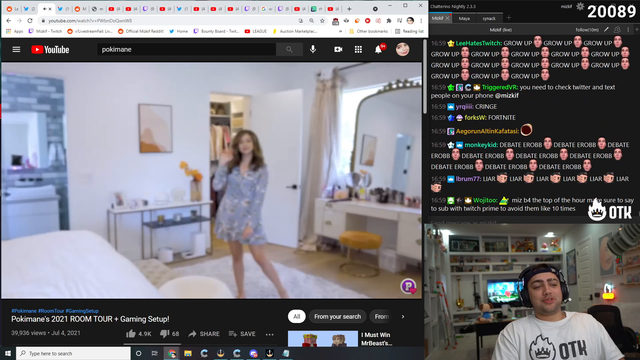This screenshot has width=640, height=360.
Task: Open the LEAGUE bookmark
Action: point(256,31)
